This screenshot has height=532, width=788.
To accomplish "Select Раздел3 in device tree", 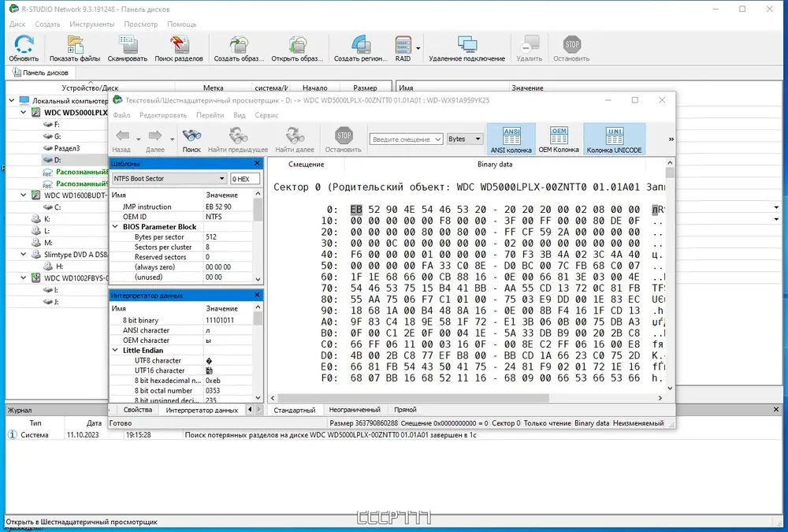I will (x=66, y=148).
